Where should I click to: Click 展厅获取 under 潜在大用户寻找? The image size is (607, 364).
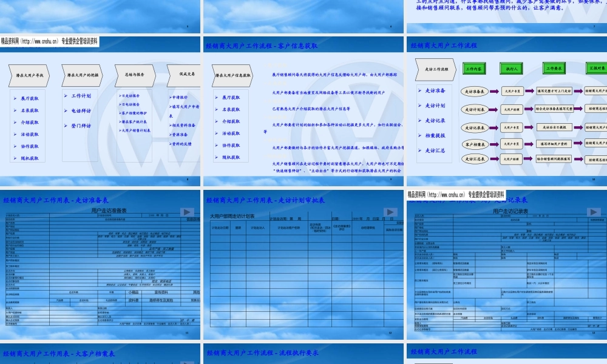(x=29, y=99)
